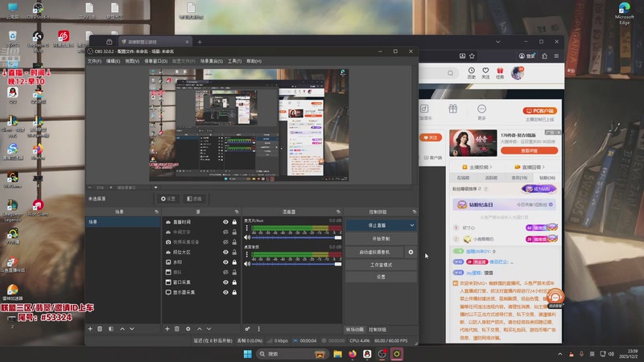Viewport: 644px width, 362px height.
Task: Toggle visibility of 直播时间 source
Action: point(225,222)
